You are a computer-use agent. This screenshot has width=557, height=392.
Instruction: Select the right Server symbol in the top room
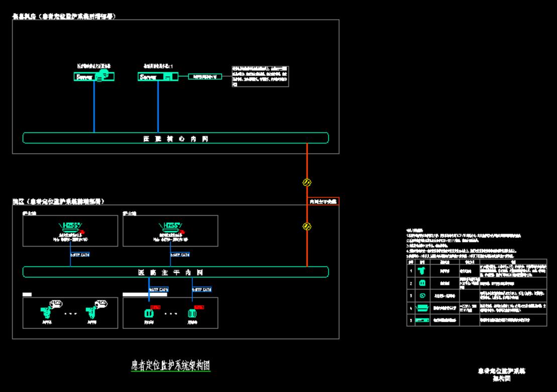tap(158, 77)
